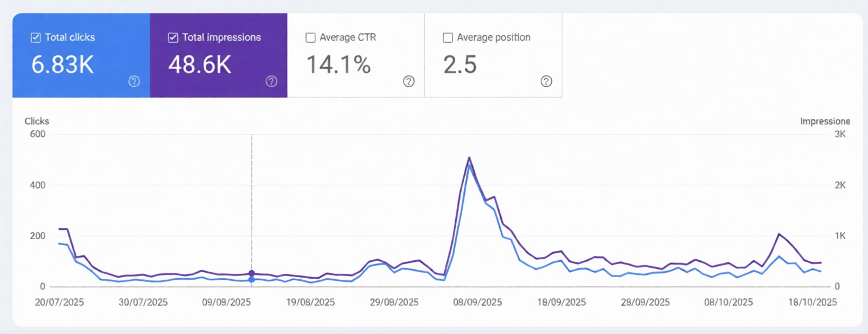Click the 18/09/2025 date axis label
Screen dimensions: 868x334
pyautogui.click(x=561, y=302)
